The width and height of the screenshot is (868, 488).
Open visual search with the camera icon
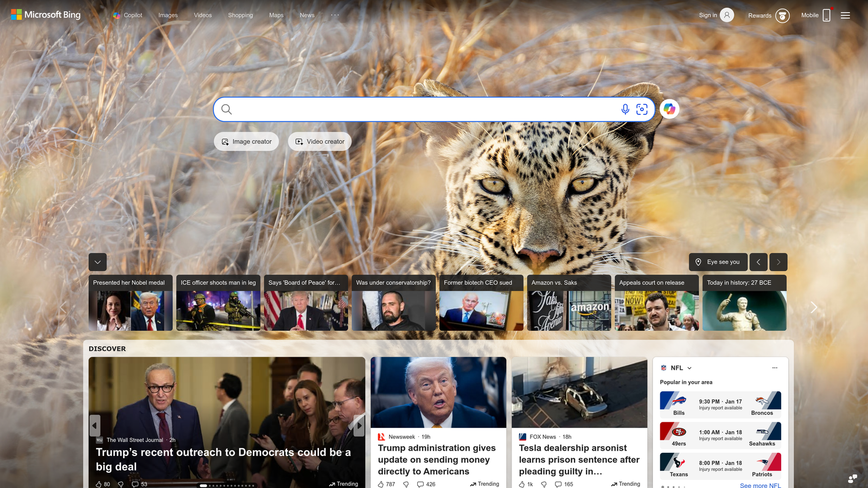point(642,109)
